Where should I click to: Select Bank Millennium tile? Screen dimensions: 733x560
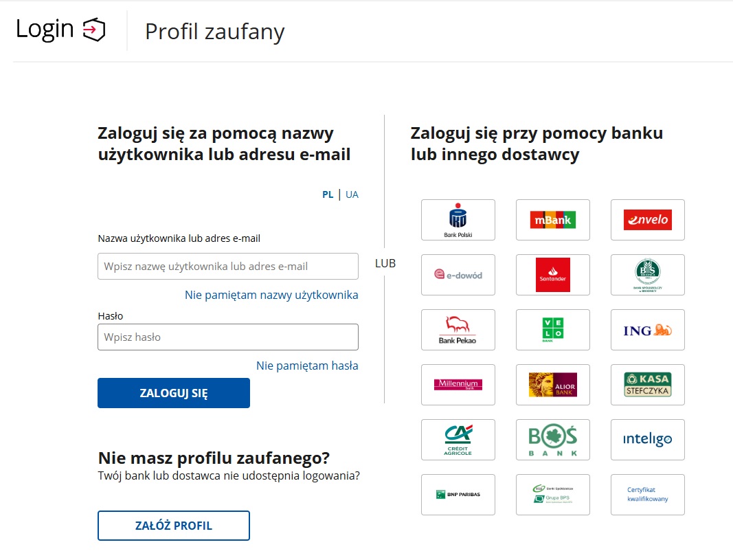tap(458, 385)
